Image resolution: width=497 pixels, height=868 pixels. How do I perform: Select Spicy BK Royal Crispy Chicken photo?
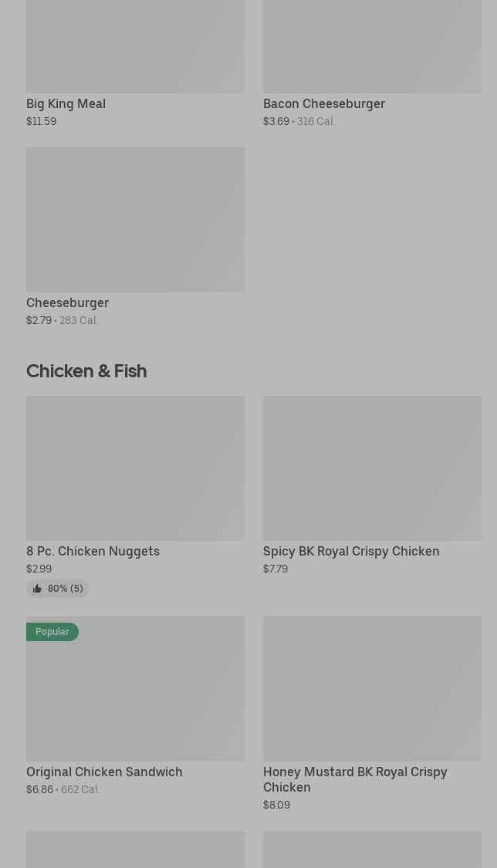tap(372, 468)
